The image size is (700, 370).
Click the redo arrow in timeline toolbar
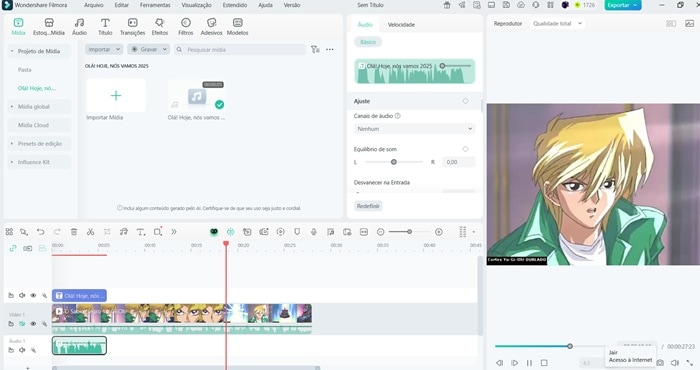[x=57, y=232]
